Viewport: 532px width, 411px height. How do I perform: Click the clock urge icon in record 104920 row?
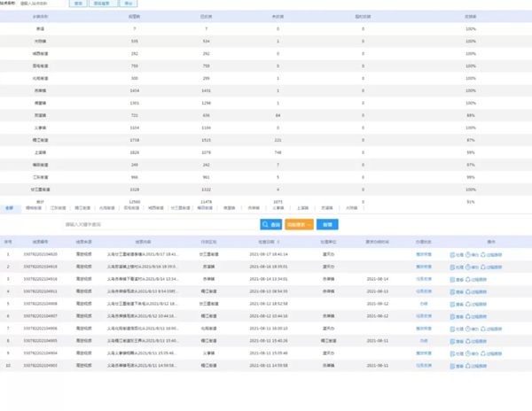[468, 255]
